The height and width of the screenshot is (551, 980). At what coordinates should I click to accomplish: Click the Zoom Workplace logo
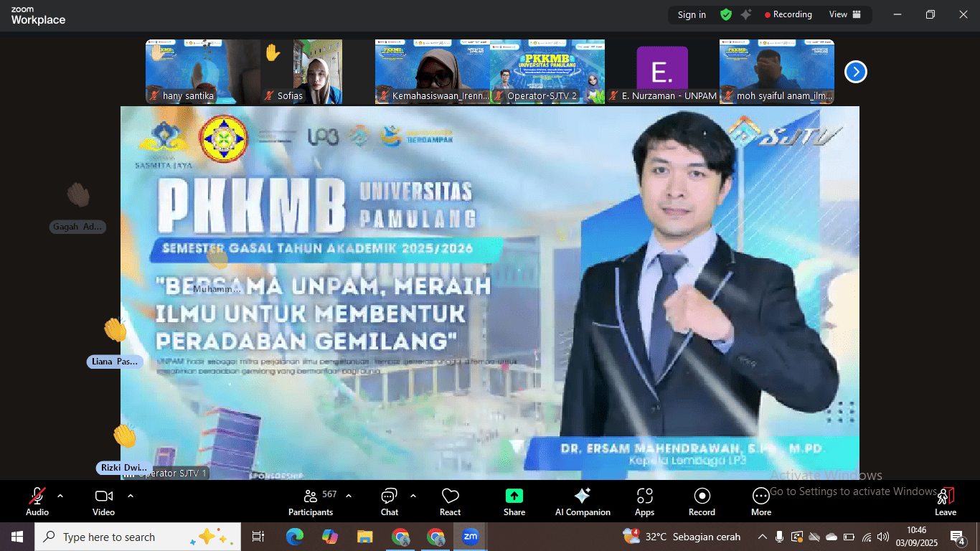pos(38,16)
